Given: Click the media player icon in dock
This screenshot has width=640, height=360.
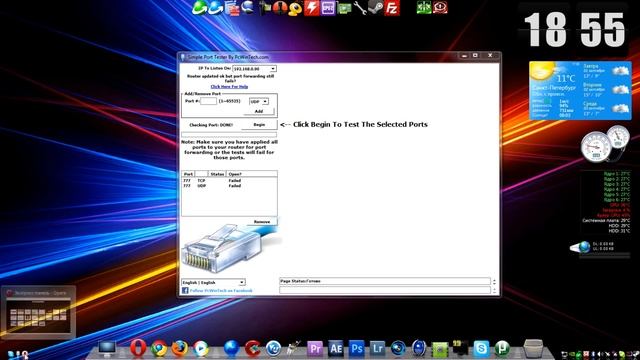Looking at the screenshot, I should 200,349.
